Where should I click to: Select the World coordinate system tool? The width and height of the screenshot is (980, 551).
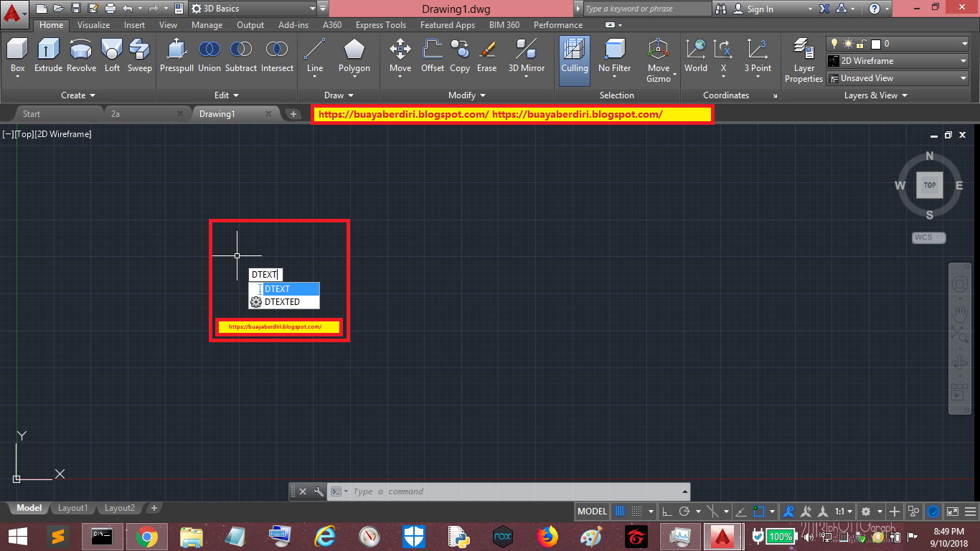pyautogui.click(x=695, y=57)
